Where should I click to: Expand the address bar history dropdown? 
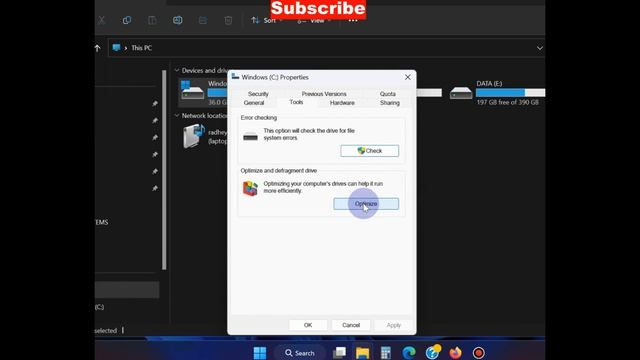[x=540, y=48]
